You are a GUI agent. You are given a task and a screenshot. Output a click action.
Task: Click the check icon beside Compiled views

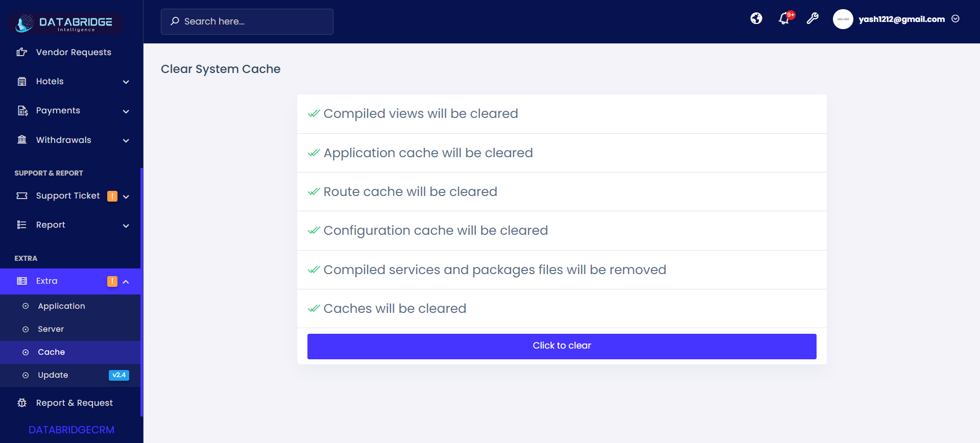(314, 113)
